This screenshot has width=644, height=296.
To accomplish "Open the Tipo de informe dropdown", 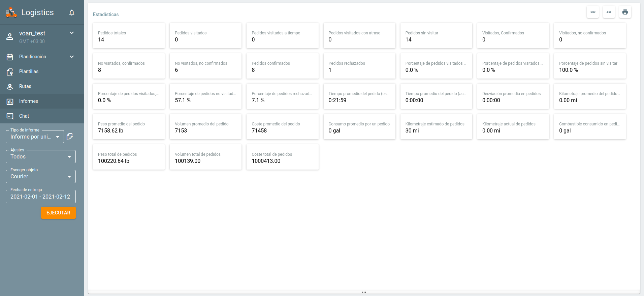I will click(x=35, y=137).
